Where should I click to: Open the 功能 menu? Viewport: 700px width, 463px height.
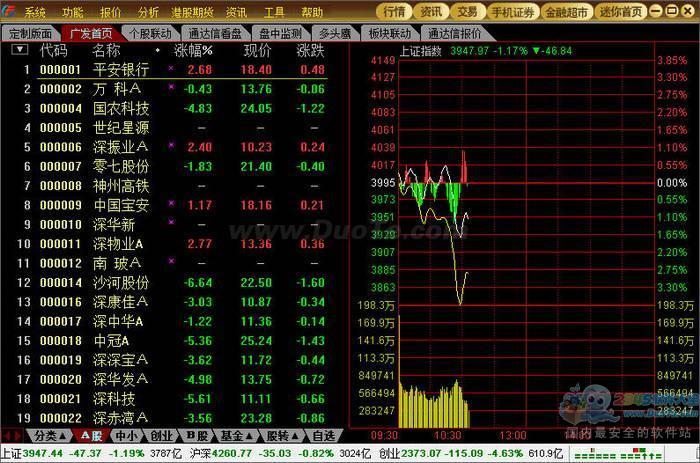73,13
